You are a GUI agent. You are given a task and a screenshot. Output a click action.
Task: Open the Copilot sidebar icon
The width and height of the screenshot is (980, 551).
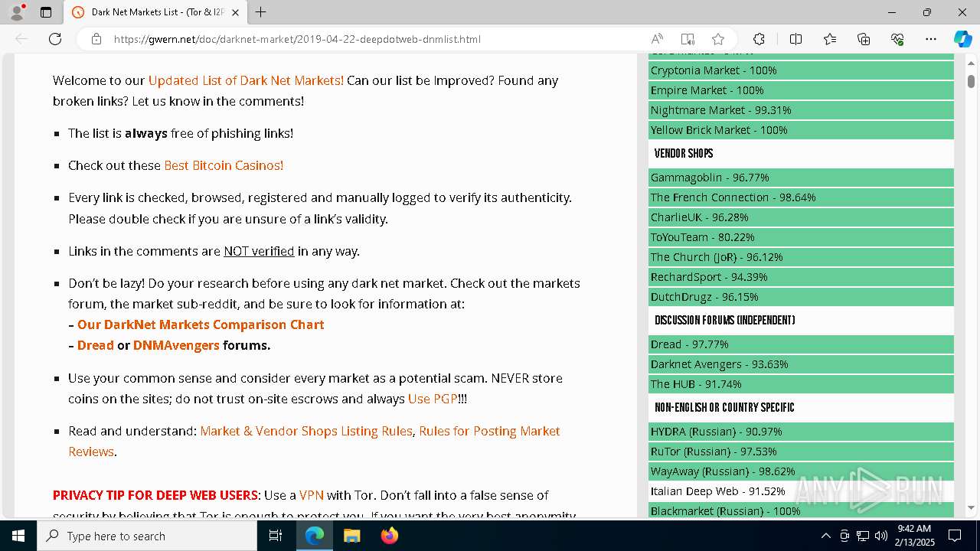pos(962,39)
